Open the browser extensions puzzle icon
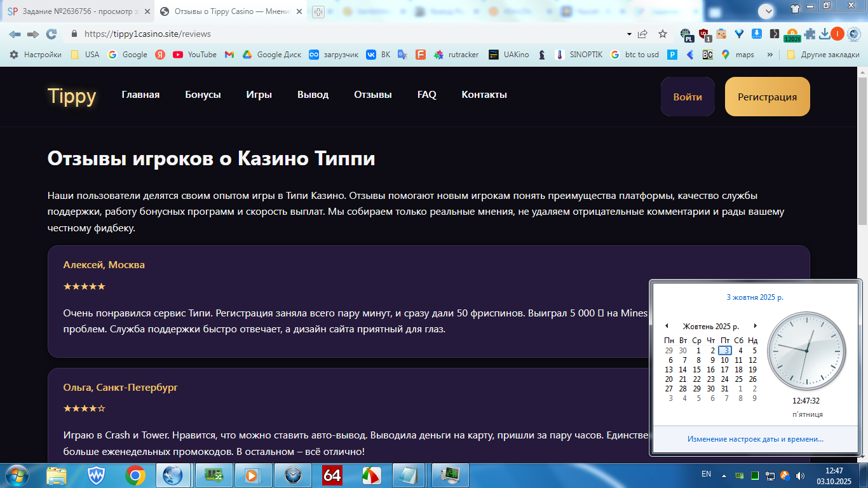868x488 pixels. (810, 34)
